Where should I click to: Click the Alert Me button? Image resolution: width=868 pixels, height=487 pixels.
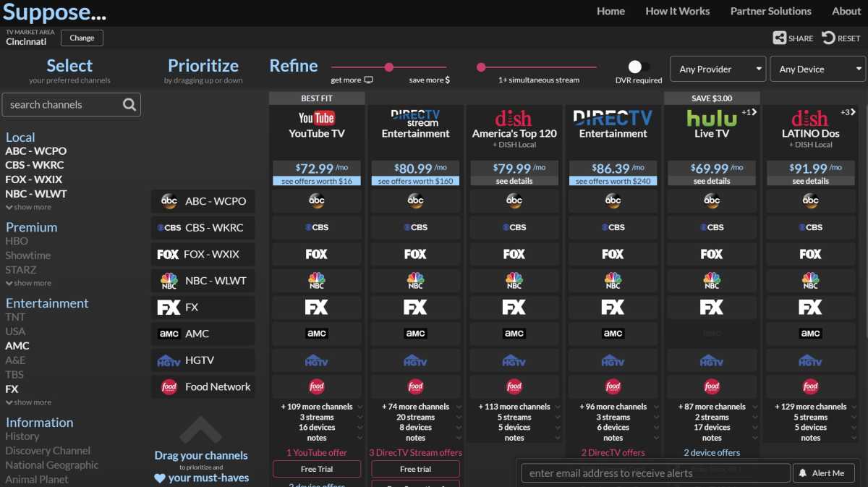point(822,473)
